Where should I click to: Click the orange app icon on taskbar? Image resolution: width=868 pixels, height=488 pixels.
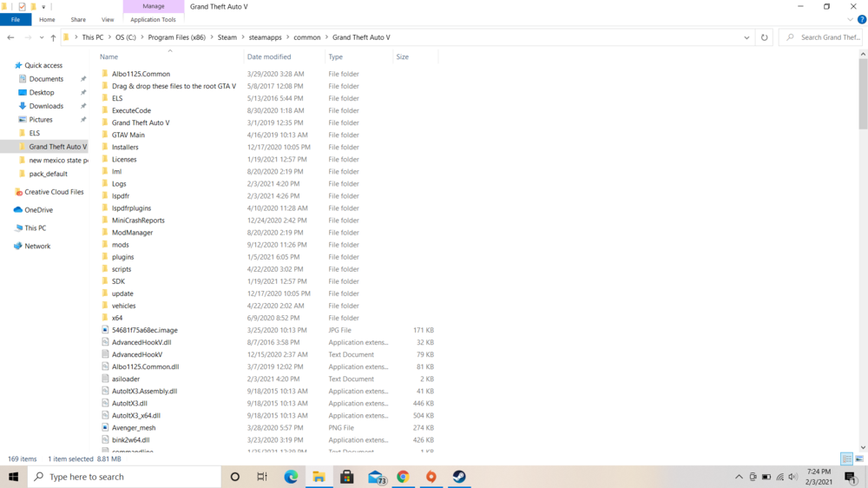pos(431,477)
